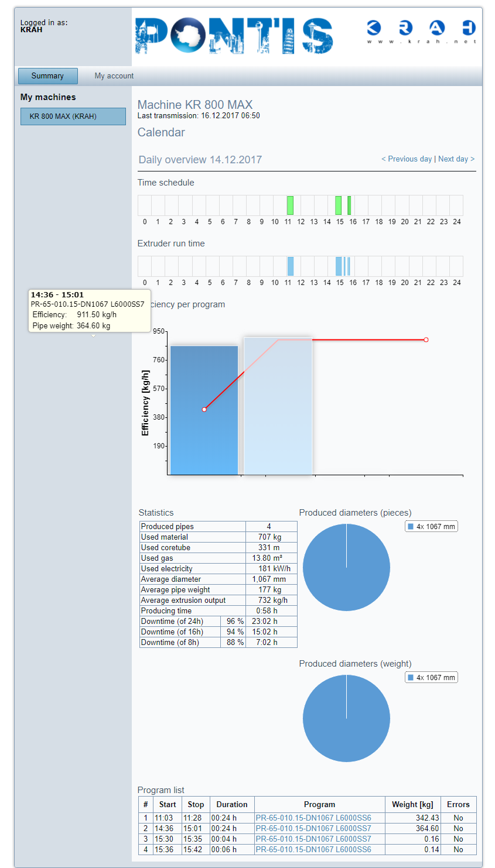Screen dimensions: 495x868
Task: Go to Next day
Action: pos(456,159)
